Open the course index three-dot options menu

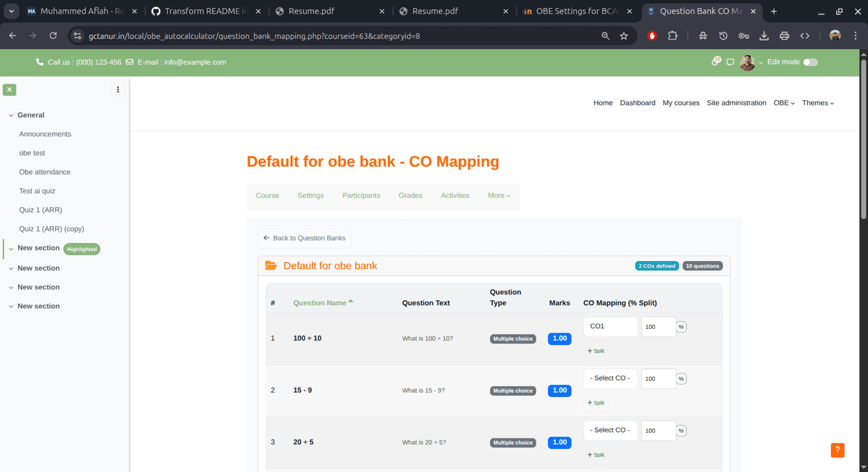[118, 89]
